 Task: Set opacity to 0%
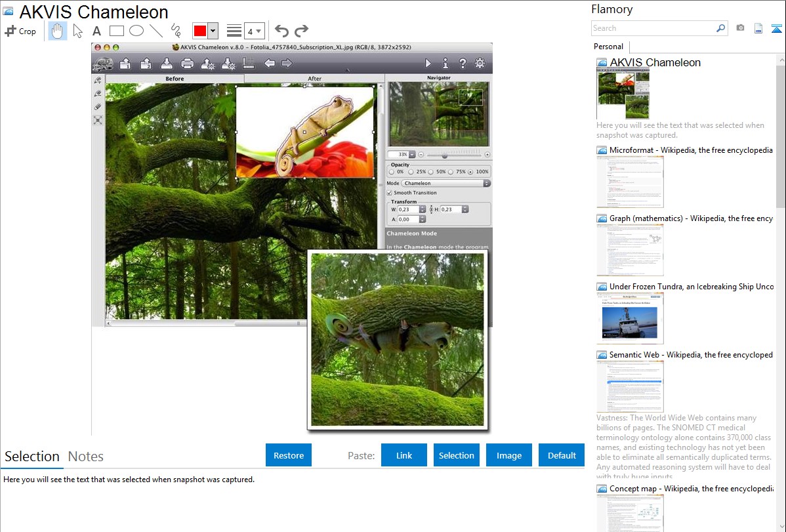coord(392,172)
